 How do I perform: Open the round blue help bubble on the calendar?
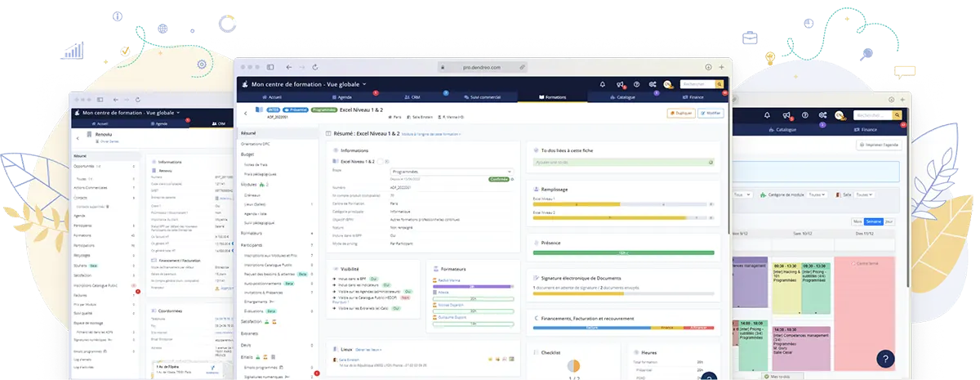click(885, 358)
